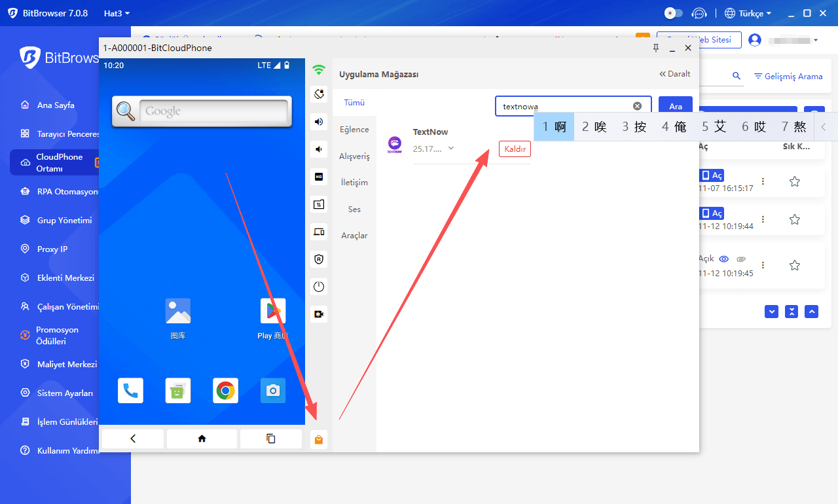Click the customer support chat icon
This screenshot has width=838, height=504.
[699, 13]
